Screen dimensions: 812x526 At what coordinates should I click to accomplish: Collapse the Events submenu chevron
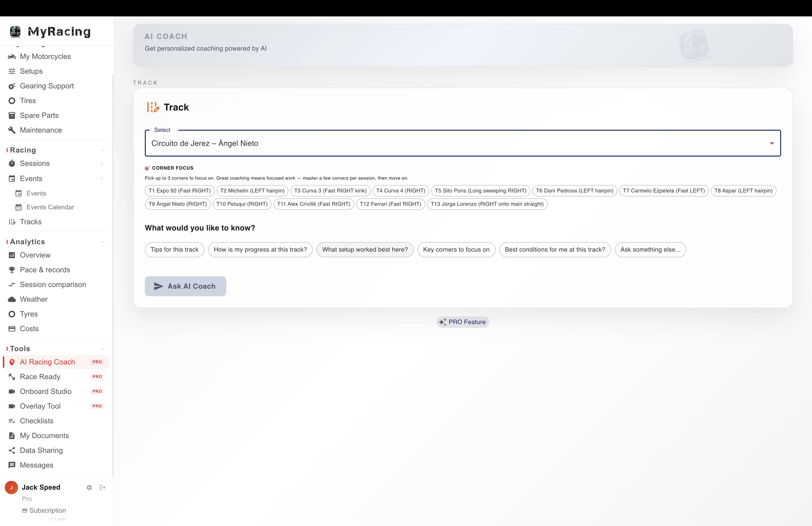(102, 178)
